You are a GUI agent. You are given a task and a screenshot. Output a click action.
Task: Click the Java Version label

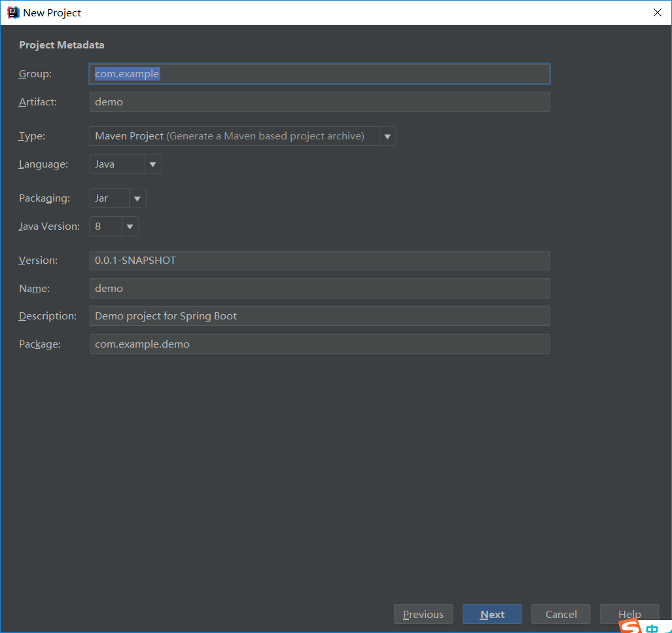[x=49, y=226]
